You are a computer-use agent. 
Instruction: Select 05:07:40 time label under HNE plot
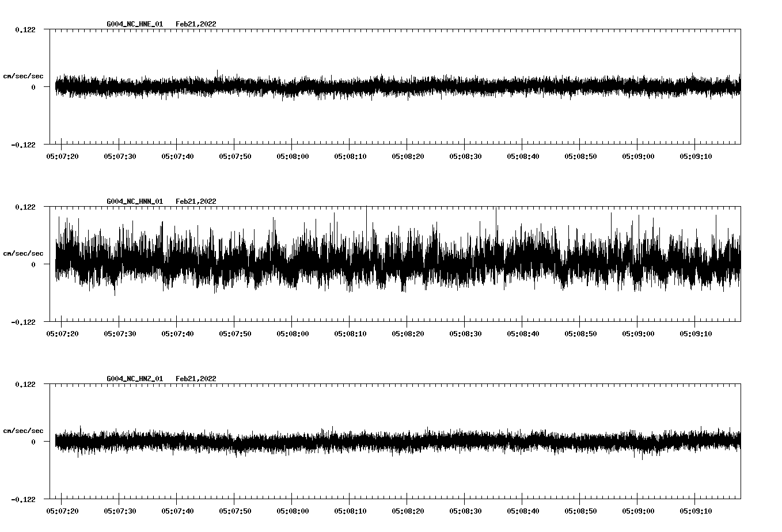(x=177, y=156)
